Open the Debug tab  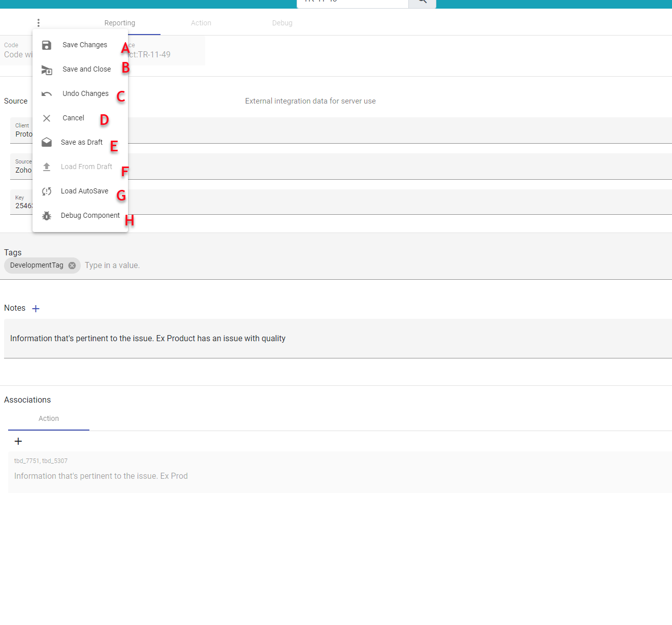point(282,23)
